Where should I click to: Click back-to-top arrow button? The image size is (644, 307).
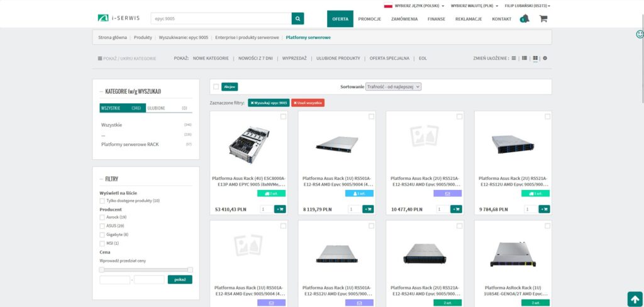[635, 299]
